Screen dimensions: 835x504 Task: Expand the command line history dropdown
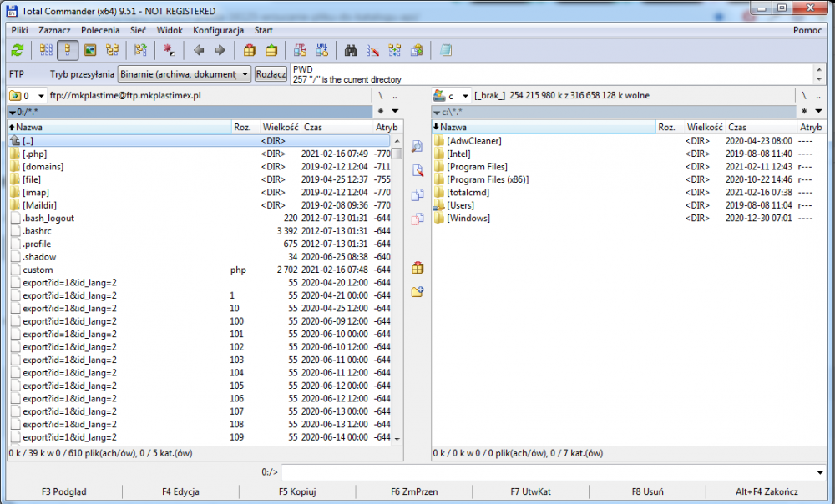tap(819, 472)
